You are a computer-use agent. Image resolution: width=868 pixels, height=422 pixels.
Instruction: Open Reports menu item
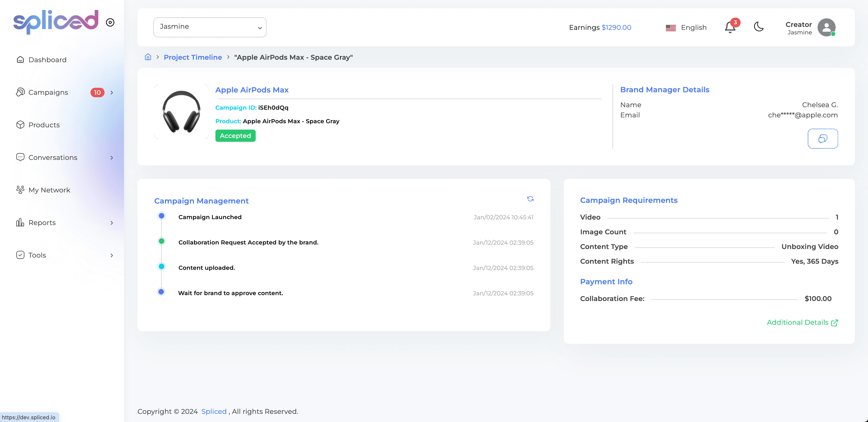(x=42, y=223)
